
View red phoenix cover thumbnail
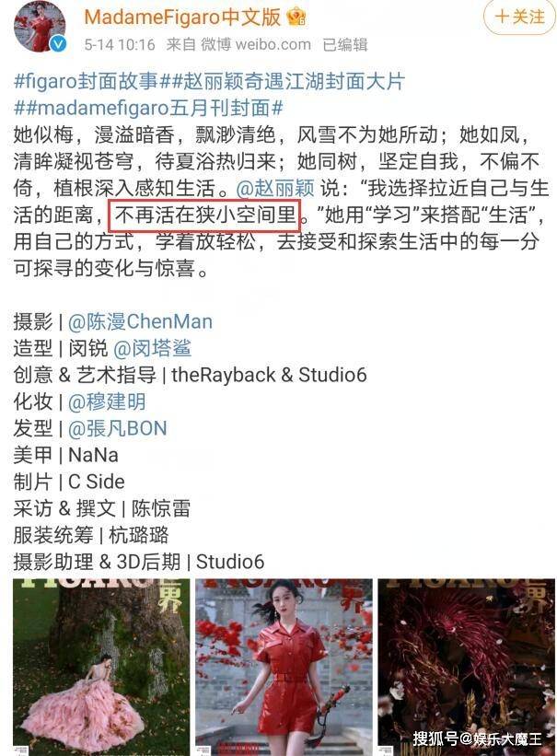pyautogui.click(x=467, y=668)
